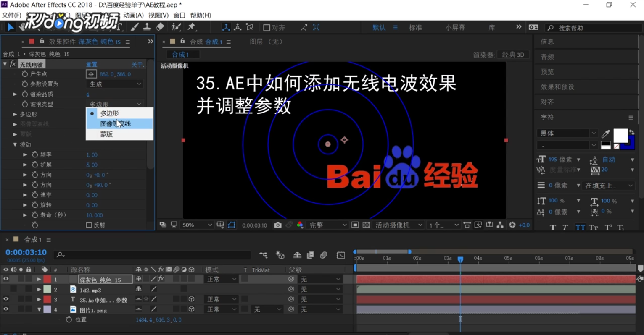The image size is (644, 335).
Task: Open the 黑体 font dropdown
Action: click(x=567, y=133)
